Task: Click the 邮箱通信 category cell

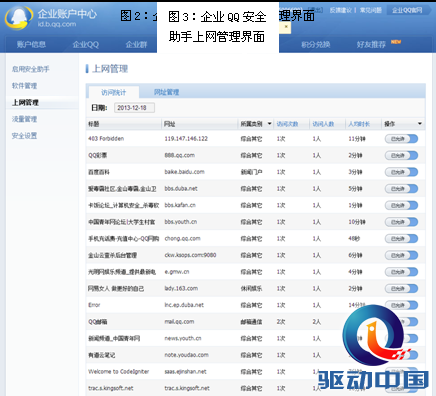Action: (x=251, y=322)
